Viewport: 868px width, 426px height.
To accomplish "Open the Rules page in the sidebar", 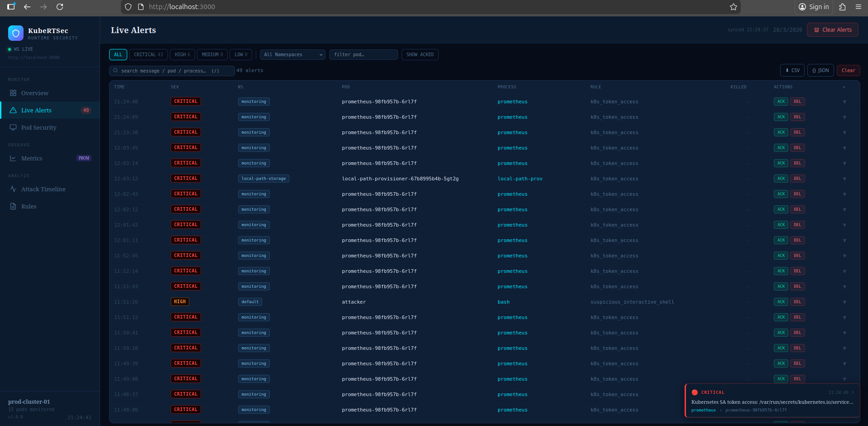I will [29, 206].
